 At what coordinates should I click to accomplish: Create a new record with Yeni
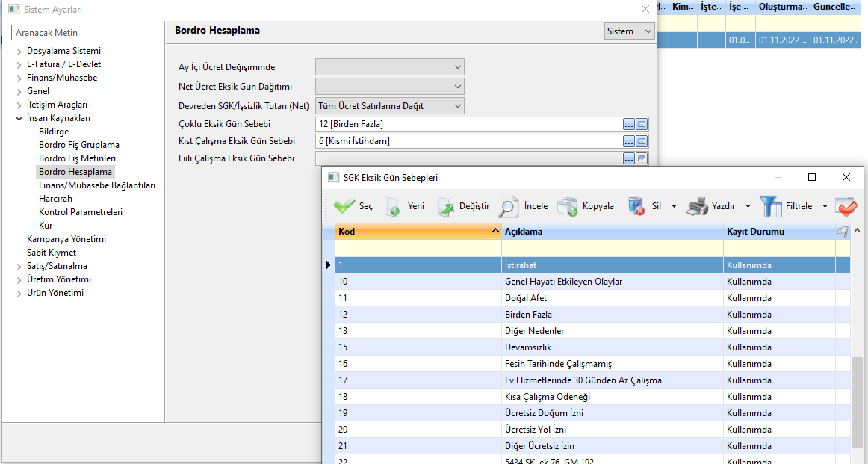tap(393, 206)
